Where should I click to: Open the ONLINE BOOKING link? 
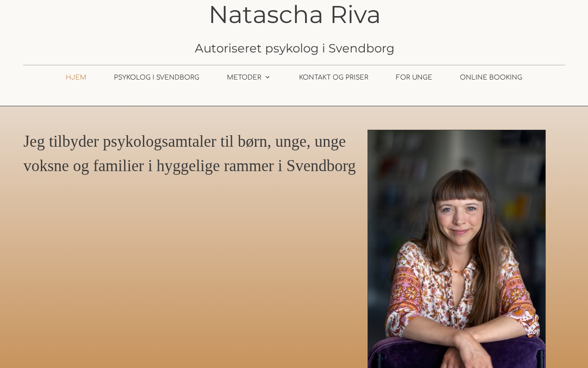coord(491,77)
